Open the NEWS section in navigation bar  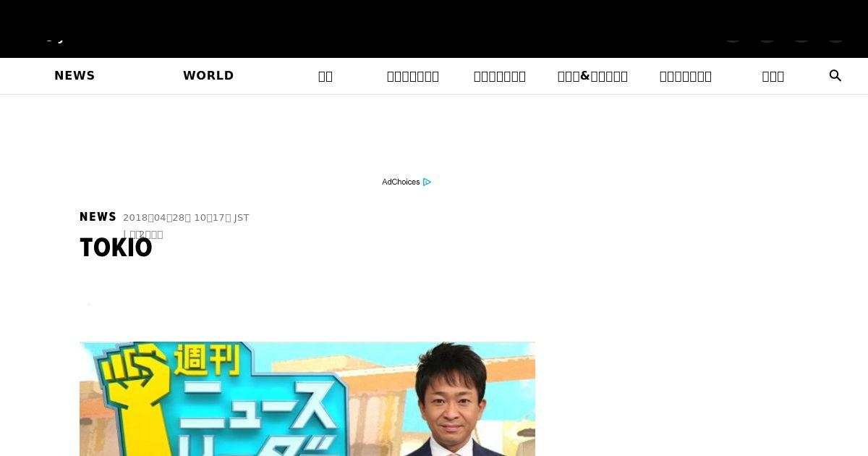[x=75, y=76]
